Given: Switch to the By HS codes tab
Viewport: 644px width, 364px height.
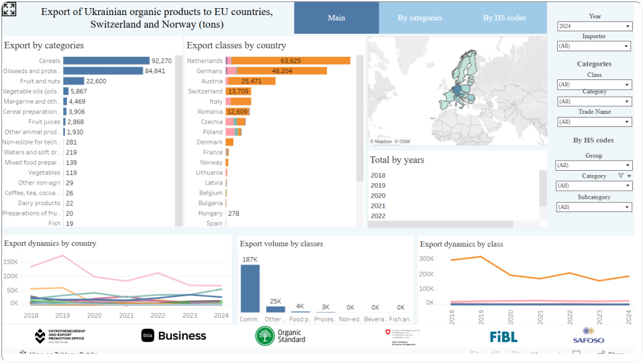Looking at the screenshot, I should click(504, 18).
